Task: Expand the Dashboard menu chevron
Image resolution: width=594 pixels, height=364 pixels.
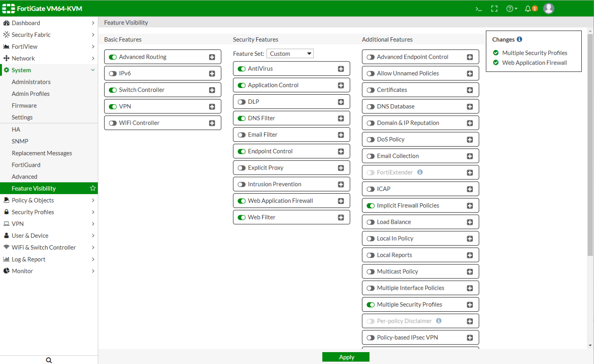Action: (93, 23)
